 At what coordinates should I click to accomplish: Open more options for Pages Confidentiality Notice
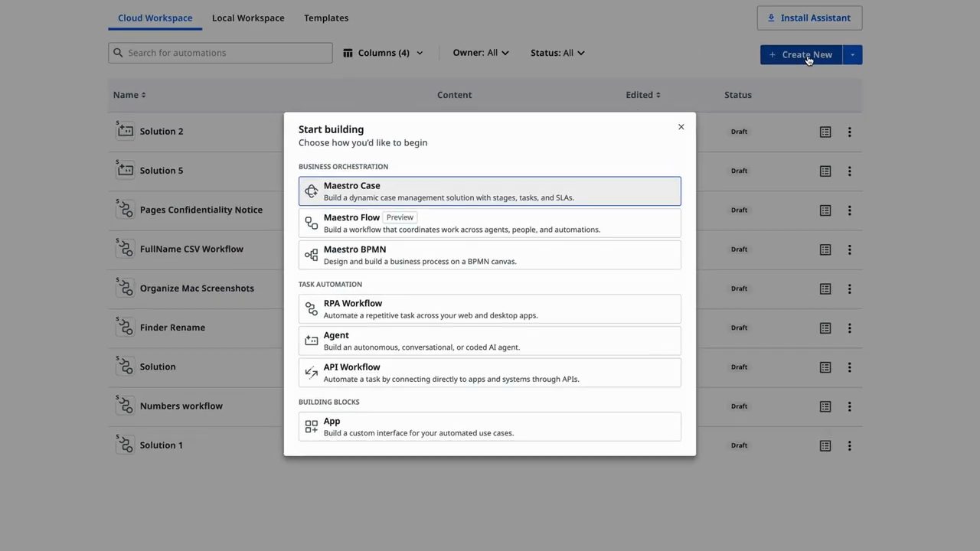pos(849,210)
